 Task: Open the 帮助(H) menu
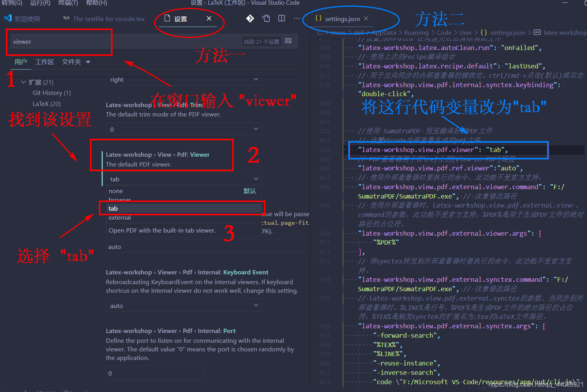coord(97,3)
